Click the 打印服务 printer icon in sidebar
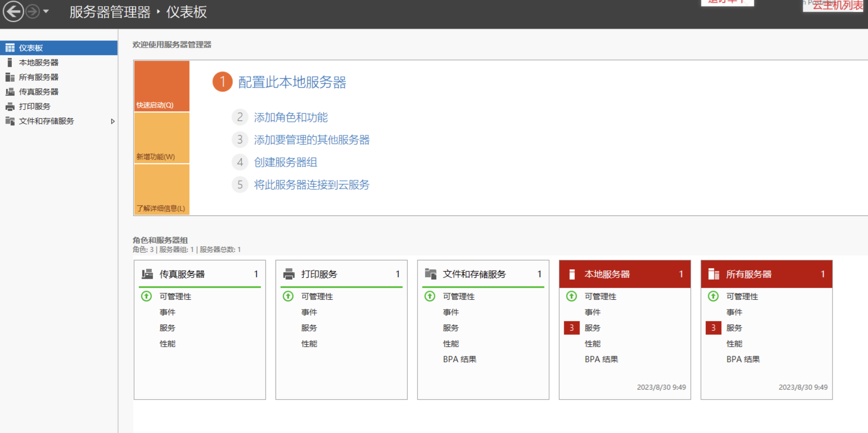Screen dimensions: 868x433 (10, 107)
